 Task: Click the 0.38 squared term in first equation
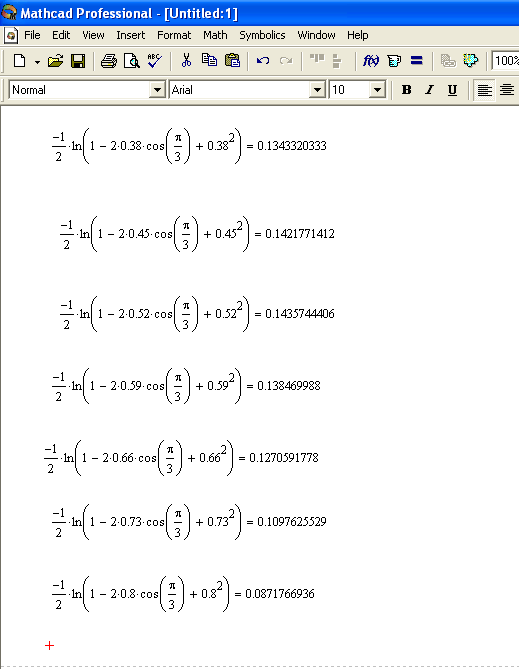pyautogui.click(x=221, y=143)
